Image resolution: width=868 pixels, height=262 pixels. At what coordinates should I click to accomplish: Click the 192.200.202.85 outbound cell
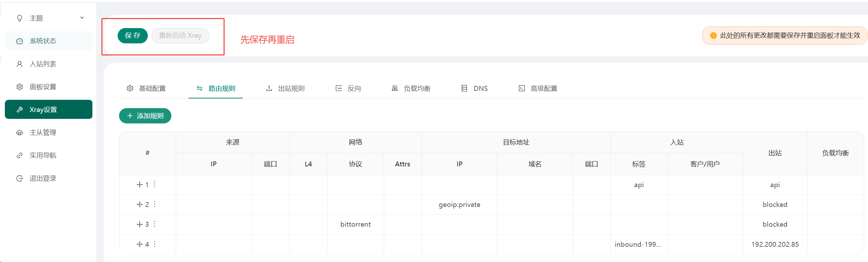click(x=775, y=244)
